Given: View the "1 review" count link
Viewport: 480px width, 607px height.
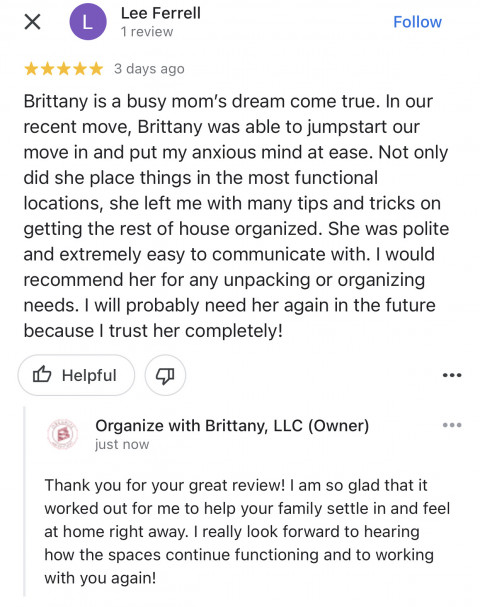Looking at the screenshot, I should point(147,32).
